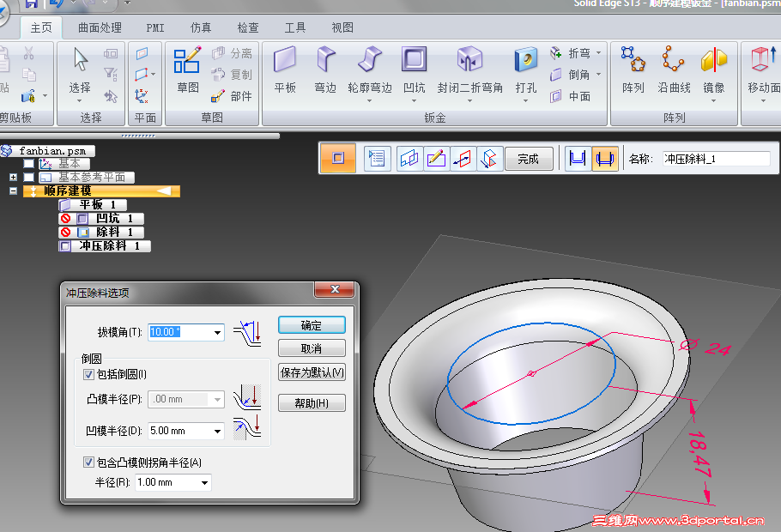The width and height of the screenshot is (781, 532).
Task: Select the fanbian.psm root node
Action: (48, 150)
